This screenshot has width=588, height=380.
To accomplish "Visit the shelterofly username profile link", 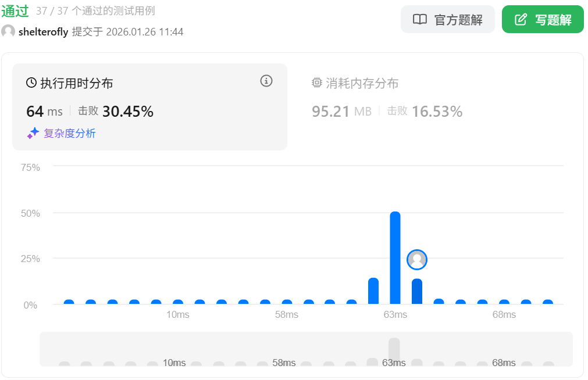I will point(43,32).
